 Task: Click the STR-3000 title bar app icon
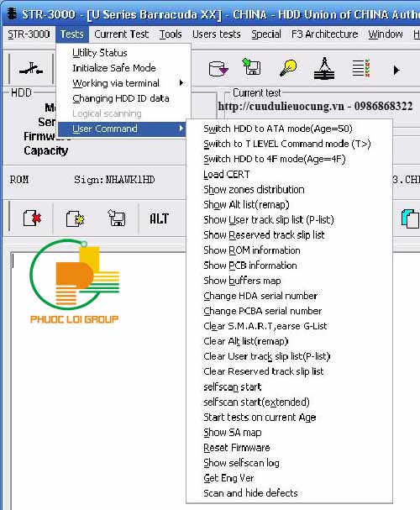coord(12,14)
